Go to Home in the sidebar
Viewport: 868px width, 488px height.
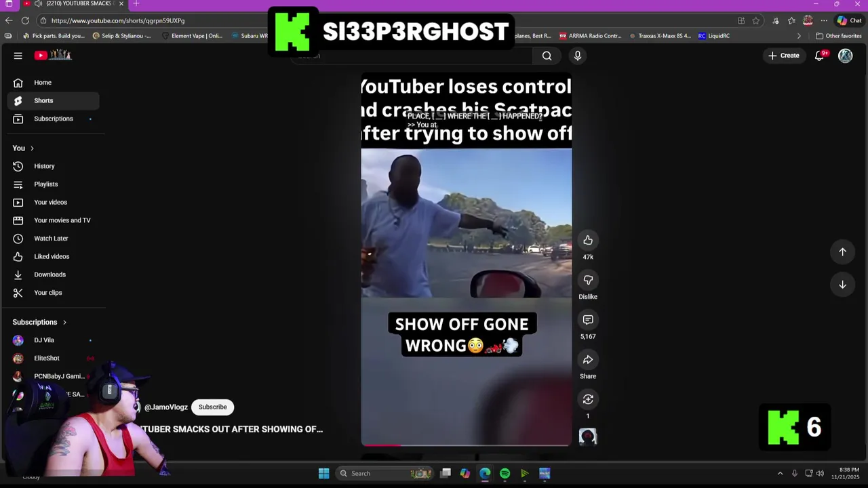click(x=53, y=83)
